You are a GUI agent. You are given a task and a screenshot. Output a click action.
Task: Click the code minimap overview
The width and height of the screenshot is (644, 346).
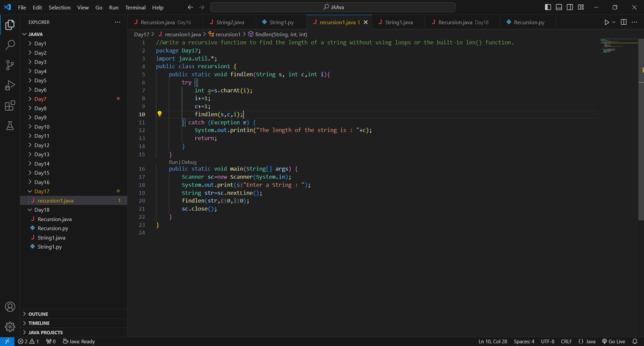618,45
